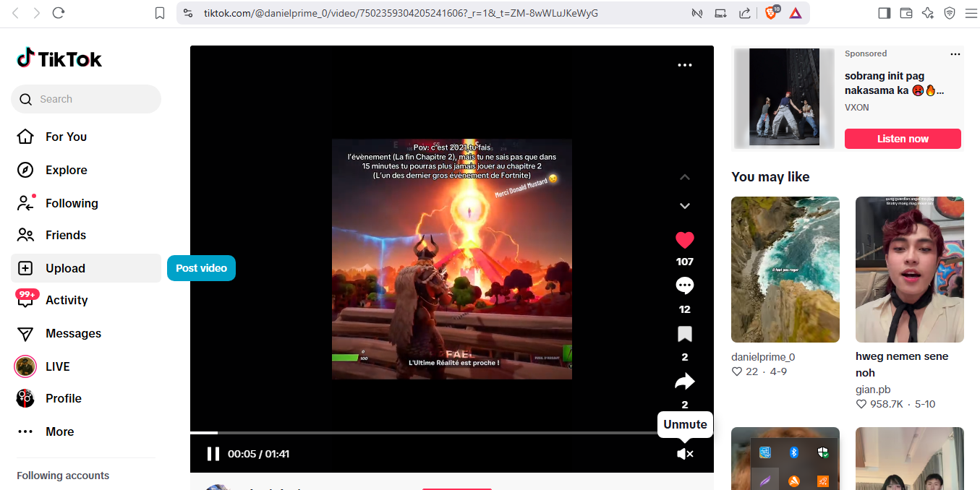The width and height of the screenshot is (980, 490).
Task: Open the Leo AI sparkle icon
Action: click(x=928, y=13)
